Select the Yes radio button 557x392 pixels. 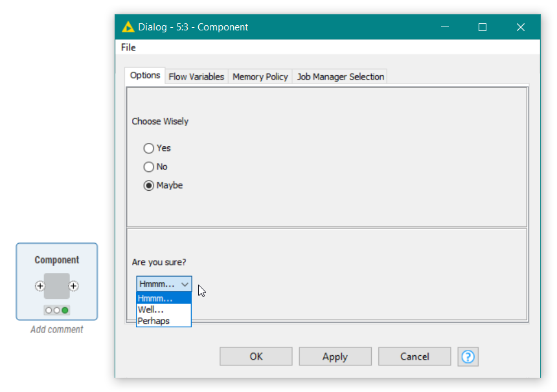tap(149, 148)
